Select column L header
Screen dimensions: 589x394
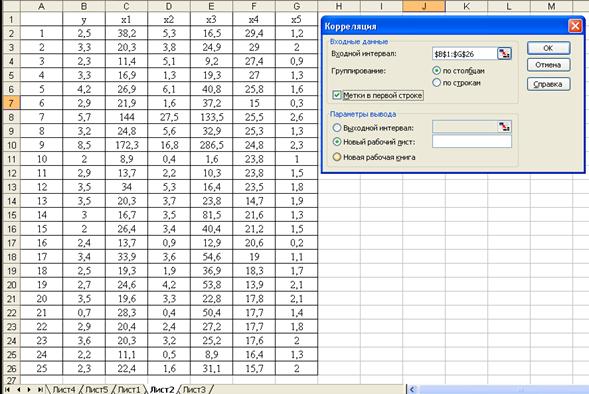[509, 6]
